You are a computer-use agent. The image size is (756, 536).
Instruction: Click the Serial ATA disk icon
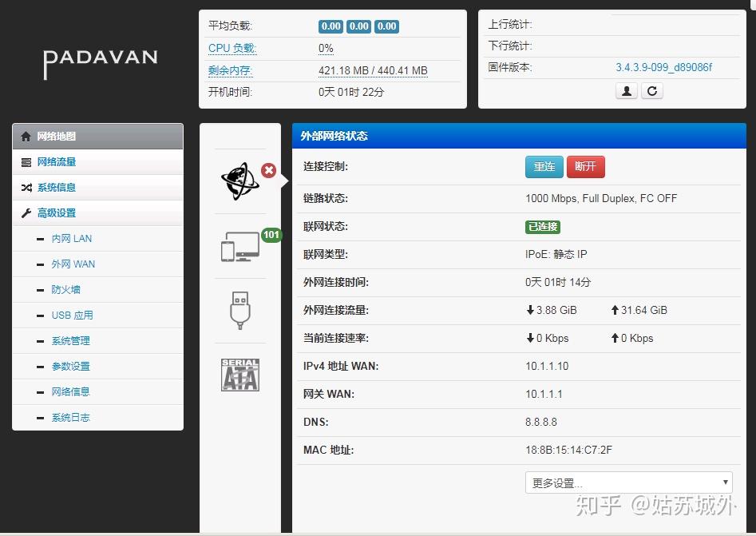click(x=239, y=374)
